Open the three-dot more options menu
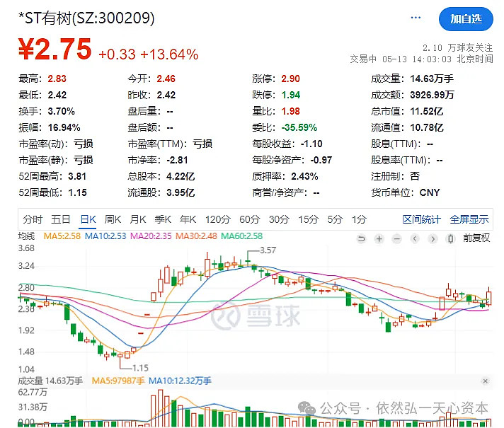 point(416,18)
